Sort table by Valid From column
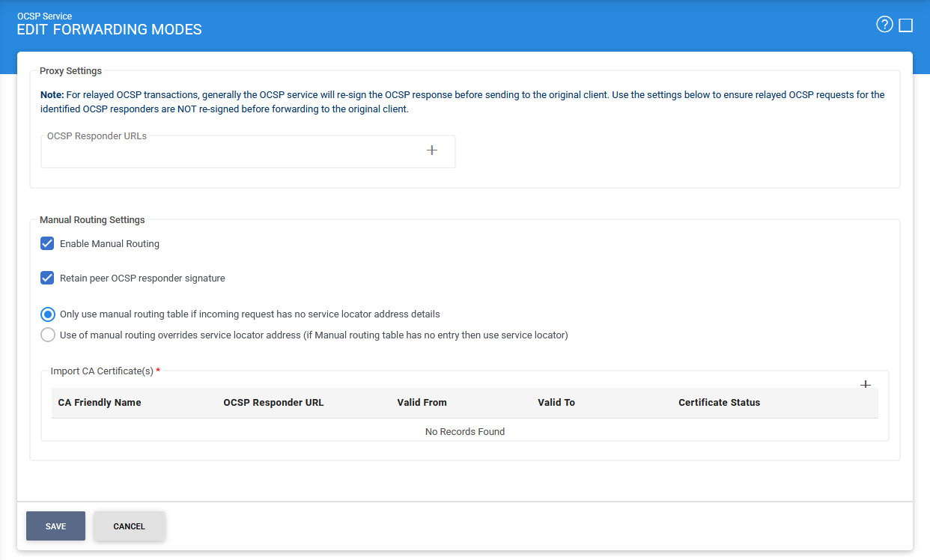 click(x=422, y=403)
